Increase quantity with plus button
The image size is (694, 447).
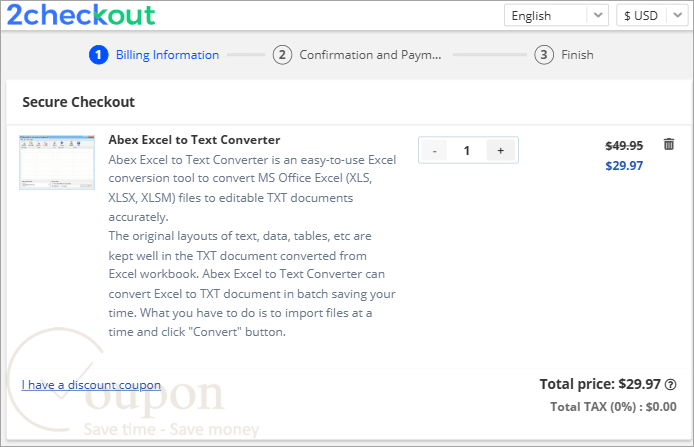coord(501,150)
